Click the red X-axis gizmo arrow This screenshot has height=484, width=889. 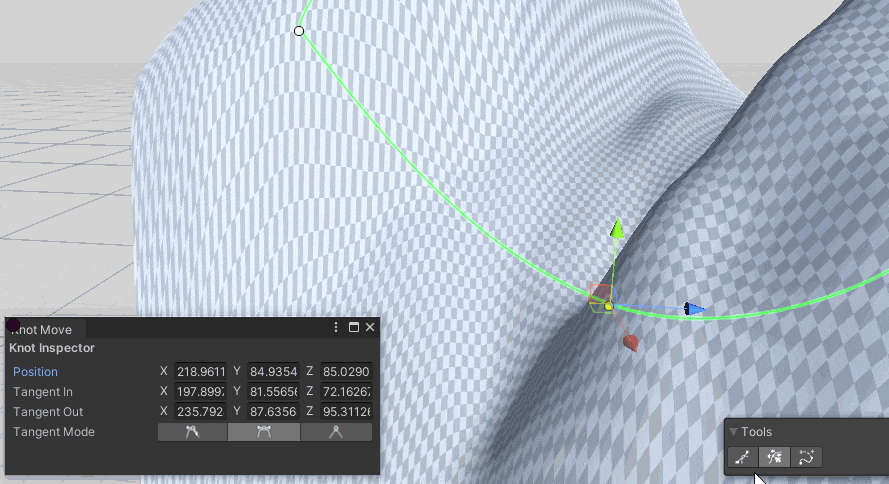(630, 343)
